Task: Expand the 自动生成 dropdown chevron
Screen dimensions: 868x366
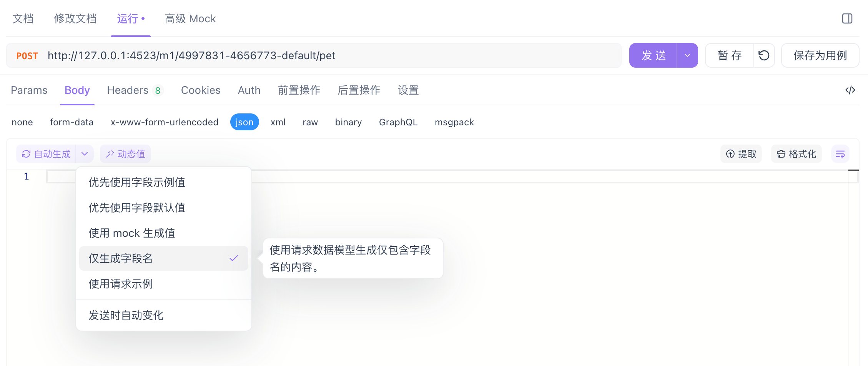Action: click(85, 153)
